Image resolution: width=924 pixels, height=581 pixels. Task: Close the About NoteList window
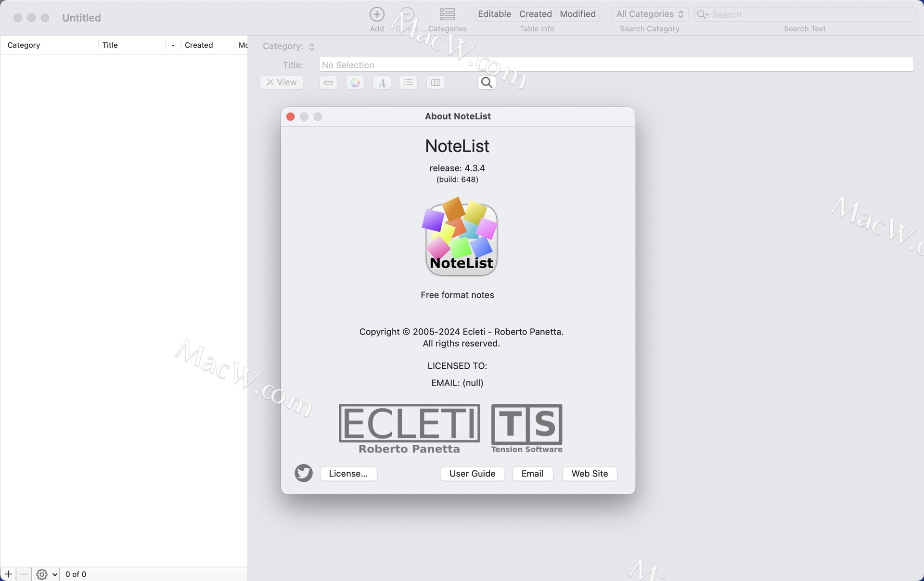click(291, 116)
